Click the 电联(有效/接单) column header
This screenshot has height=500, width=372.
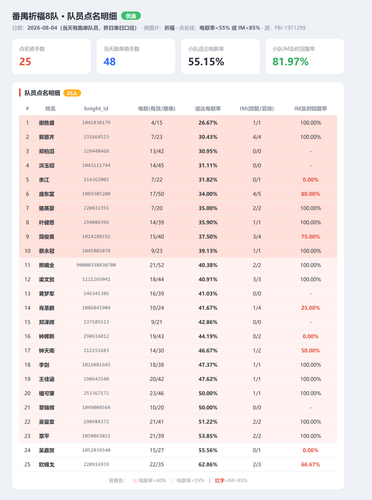point(157,108)
